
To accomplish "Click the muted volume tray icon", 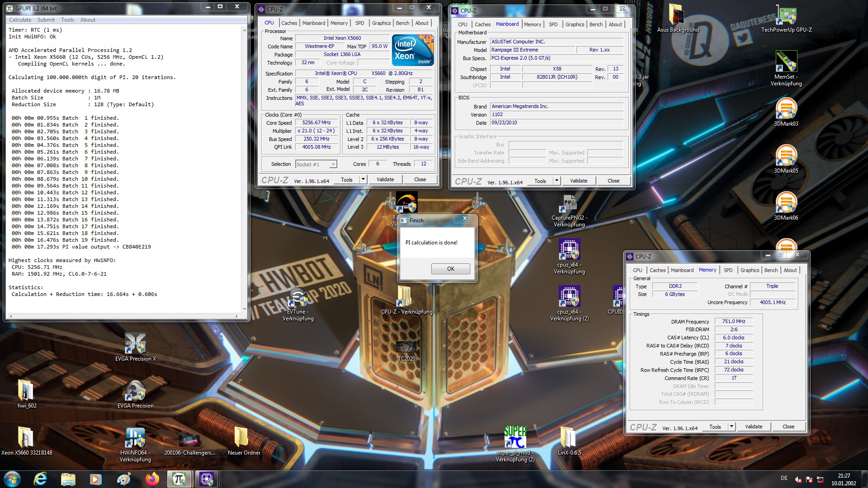I will point(798,479).
